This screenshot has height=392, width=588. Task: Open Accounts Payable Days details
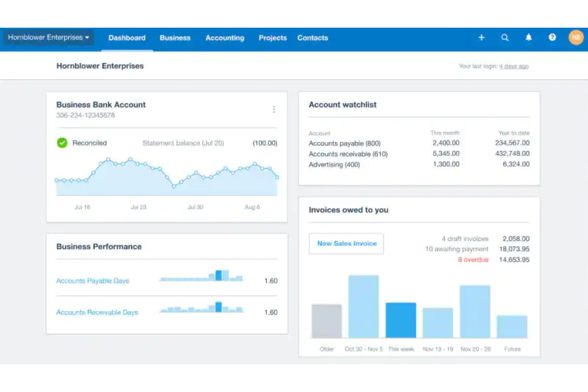[x=93, y=281]
